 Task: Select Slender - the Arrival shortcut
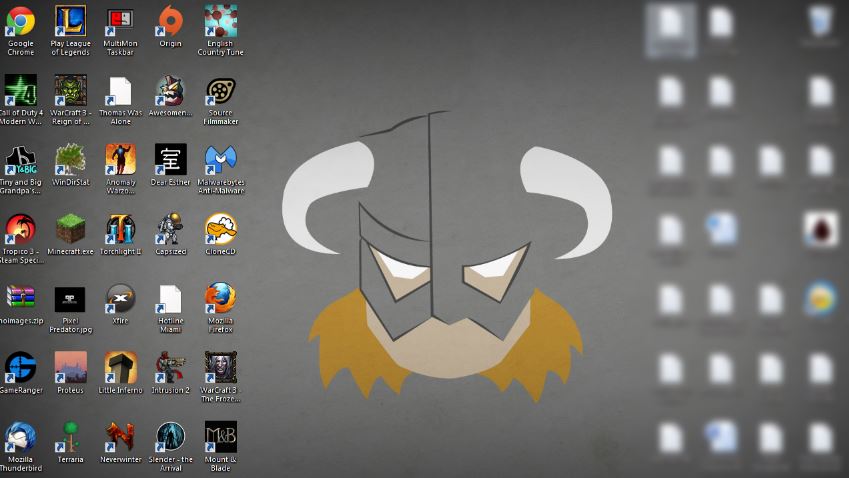170,437
